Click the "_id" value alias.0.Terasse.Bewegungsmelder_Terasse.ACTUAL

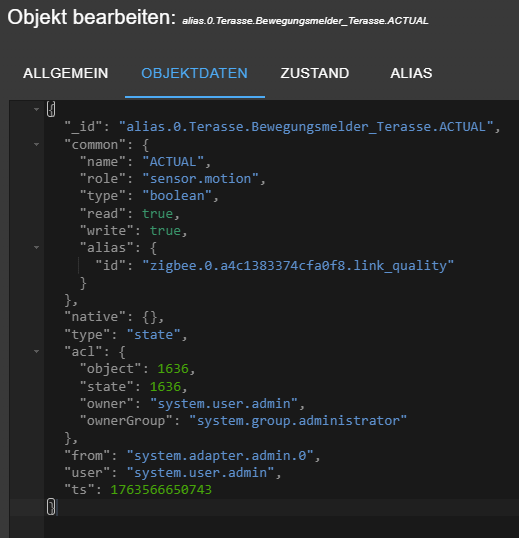click(x=306, y=127)
